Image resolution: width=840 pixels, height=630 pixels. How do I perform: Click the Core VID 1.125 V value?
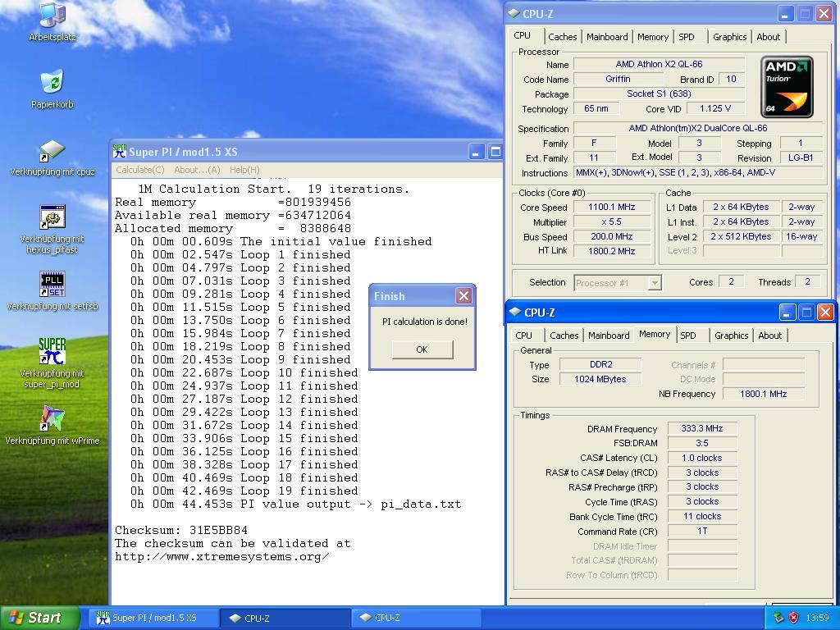[x=715, y=108]
